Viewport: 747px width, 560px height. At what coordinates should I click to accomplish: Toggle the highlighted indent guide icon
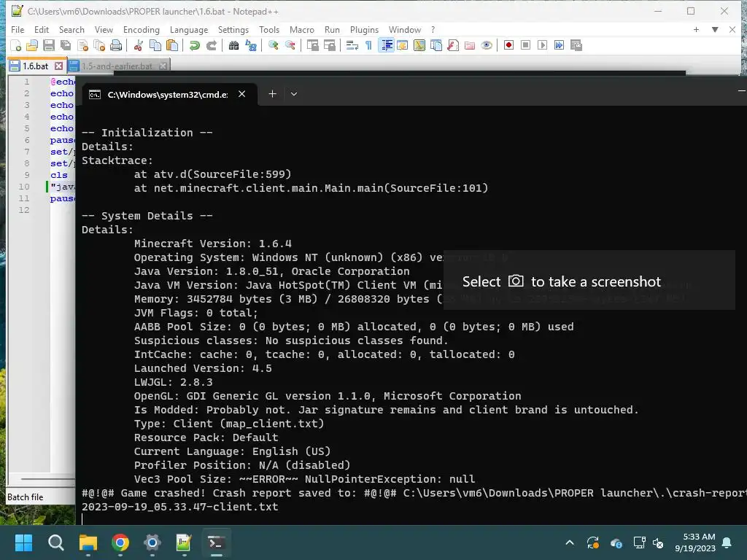pyautogui.click(x=387, y=45)
